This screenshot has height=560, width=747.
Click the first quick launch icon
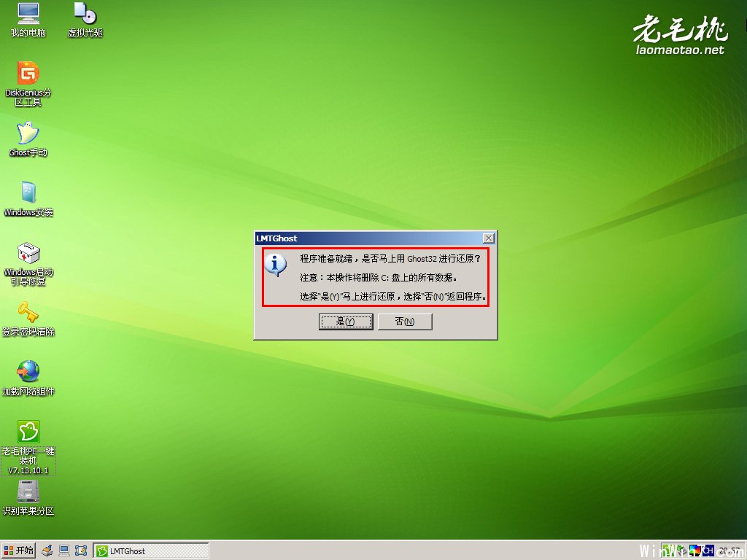pyautogui.click(x=47, y=551)
